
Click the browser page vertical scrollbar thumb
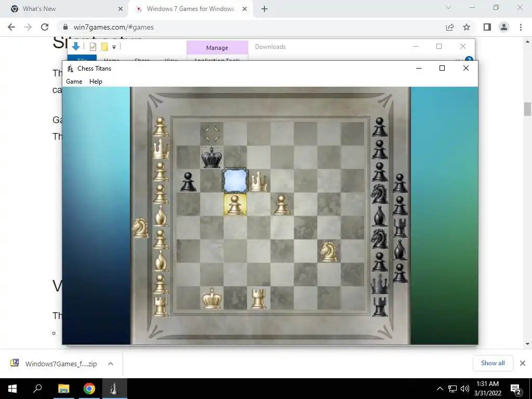(x=527, y=109)
